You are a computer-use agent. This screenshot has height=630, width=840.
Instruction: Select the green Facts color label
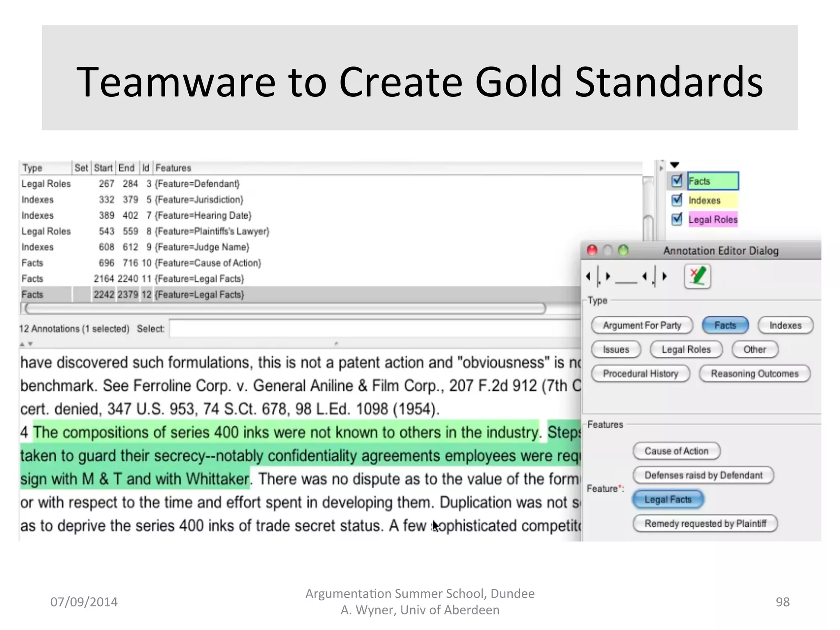[713, 181]
